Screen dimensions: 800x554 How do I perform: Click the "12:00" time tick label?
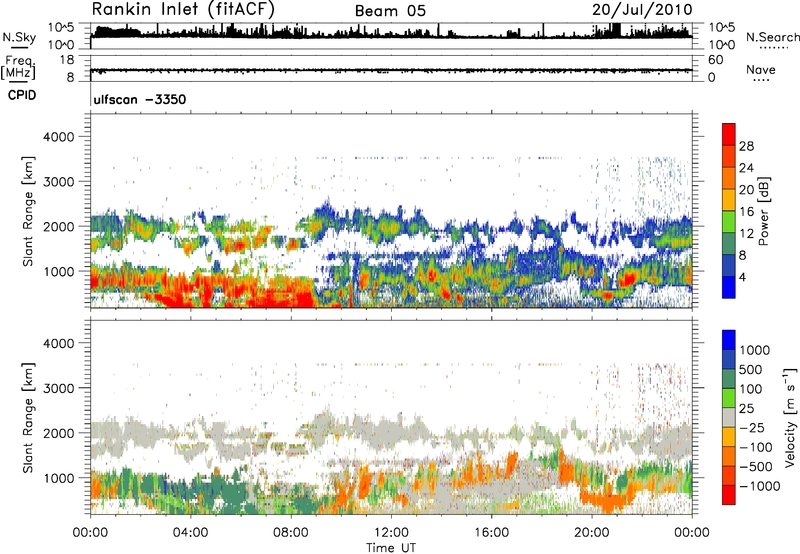tap(391, 532)
